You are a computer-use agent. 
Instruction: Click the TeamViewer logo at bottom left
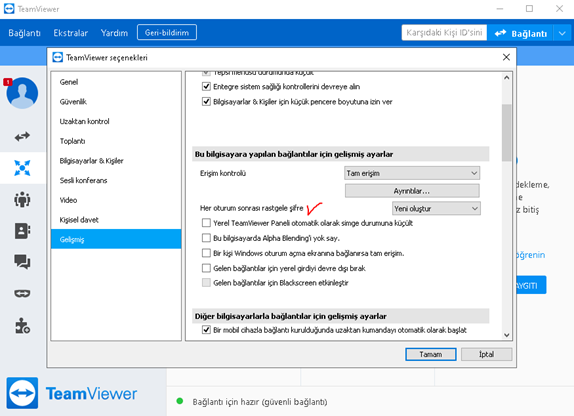click(x=22, y=393)
